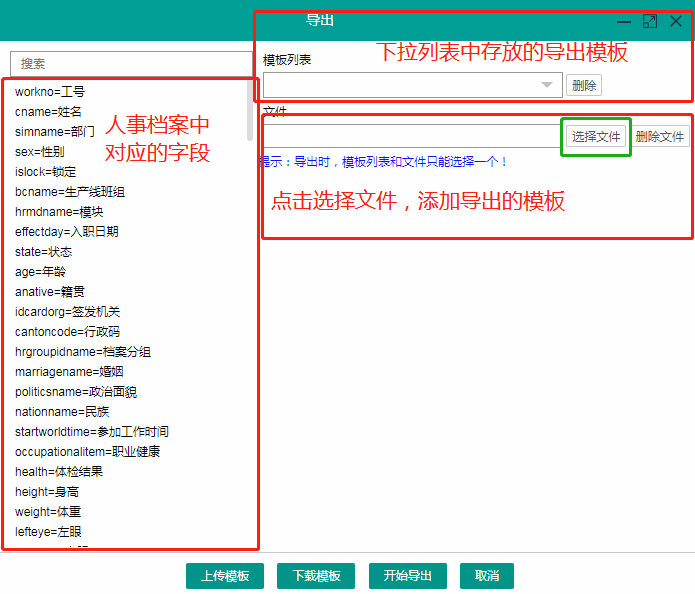Click the 文件 path input field

click(x=412, y=136)
